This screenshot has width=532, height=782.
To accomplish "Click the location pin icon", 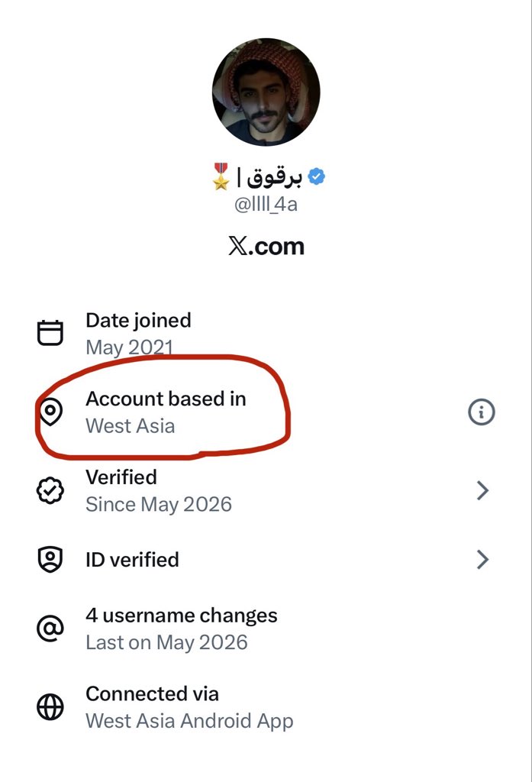I will tap(50, 412).
